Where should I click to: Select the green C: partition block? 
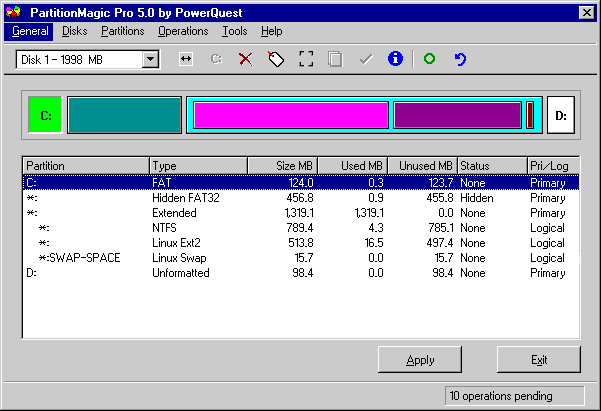point(45,115)
